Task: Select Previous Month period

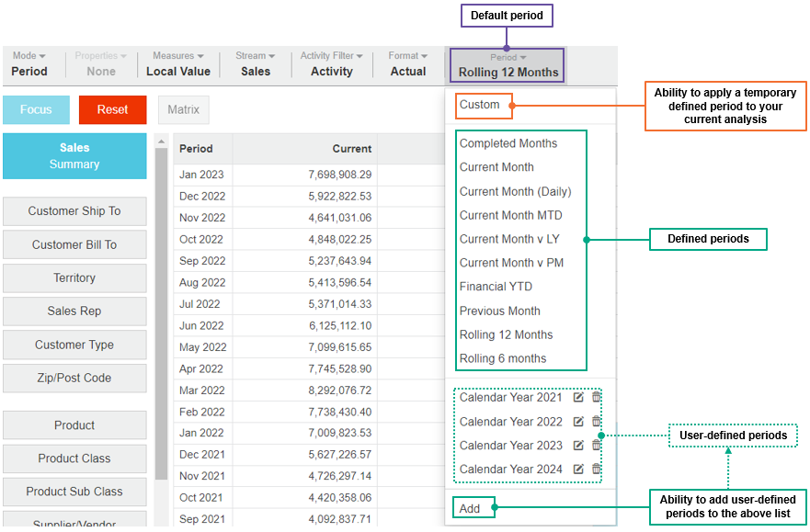Action: [499, 311]
